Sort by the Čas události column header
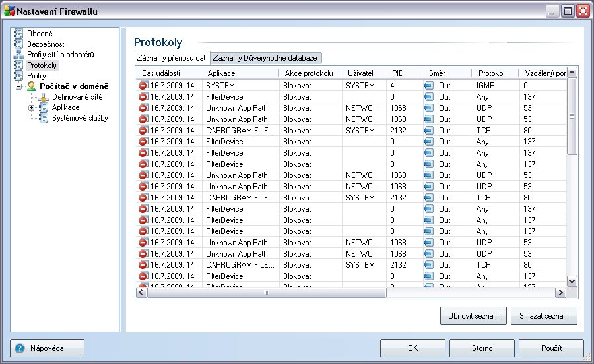Screen dimensions: 594x364 point(168,73)
